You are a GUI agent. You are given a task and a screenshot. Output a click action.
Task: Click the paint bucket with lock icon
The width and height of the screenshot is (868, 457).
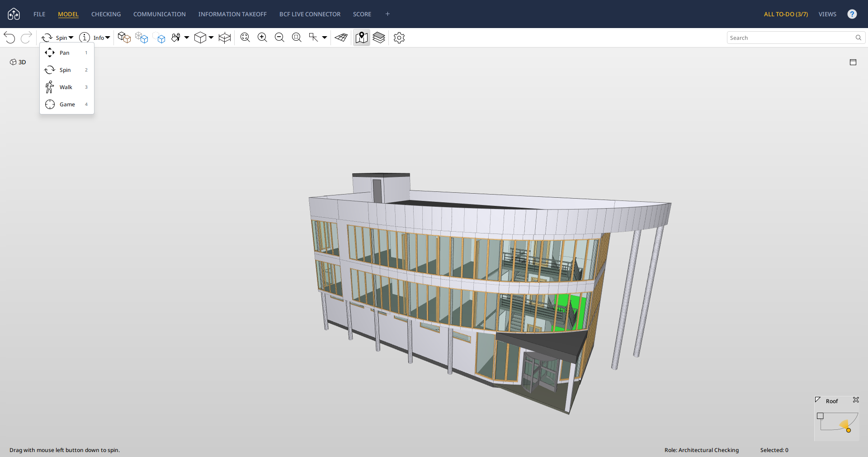(176, 38)
